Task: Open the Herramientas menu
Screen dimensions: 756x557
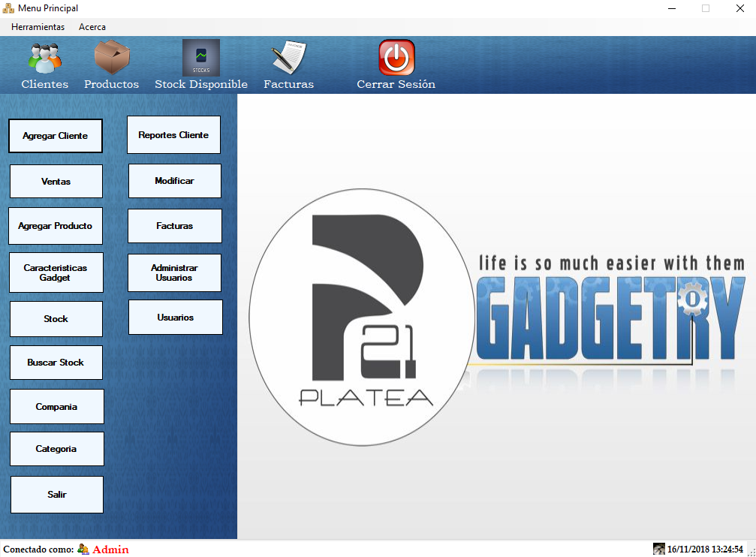Action: [38, 27]
